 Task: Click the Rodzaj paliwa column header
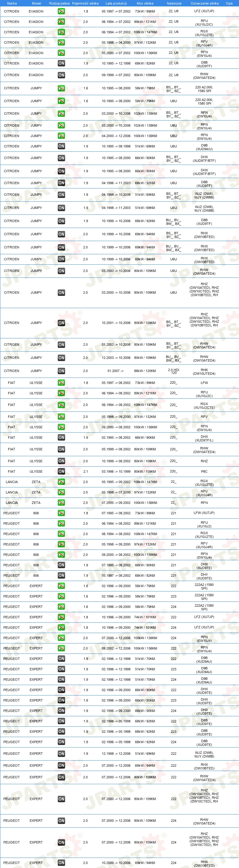coord(59,3)
